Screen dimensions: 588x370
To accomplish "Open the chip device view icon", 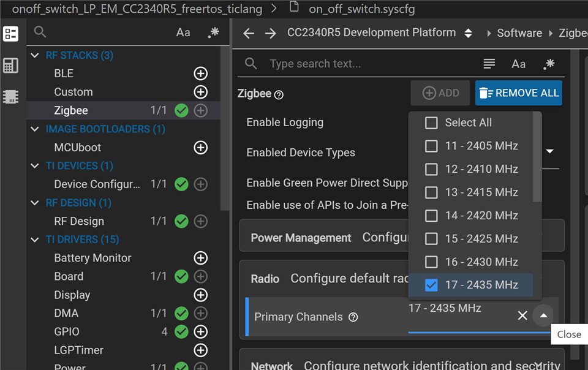I will tap(10, 97).
